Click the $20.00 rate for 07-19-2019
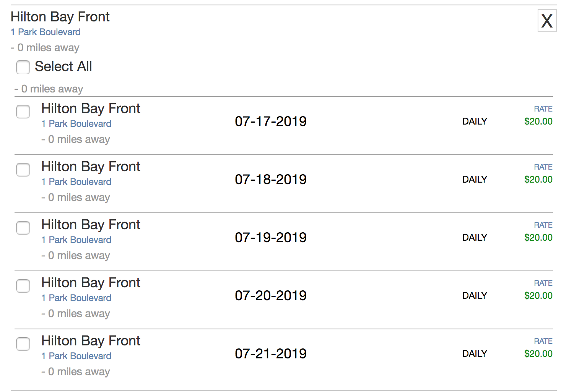Screen dimensions: 569x392 538,238
